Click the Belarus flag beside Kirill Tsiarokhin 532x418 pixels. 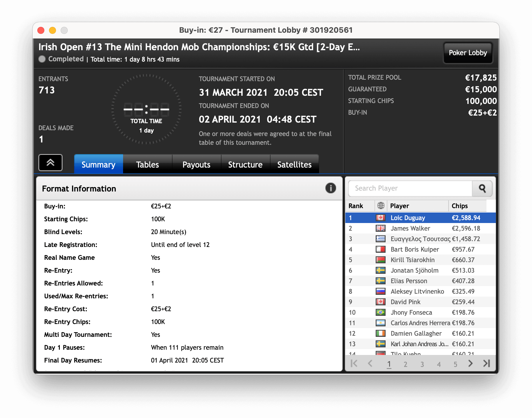pos(380,260)
